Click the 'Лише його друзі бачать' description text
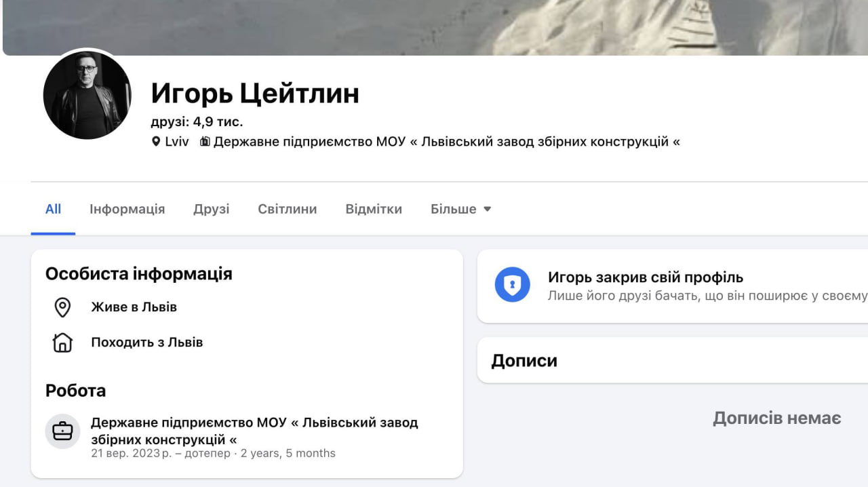Viewport: 868px width, 487px height. (707, 296)
